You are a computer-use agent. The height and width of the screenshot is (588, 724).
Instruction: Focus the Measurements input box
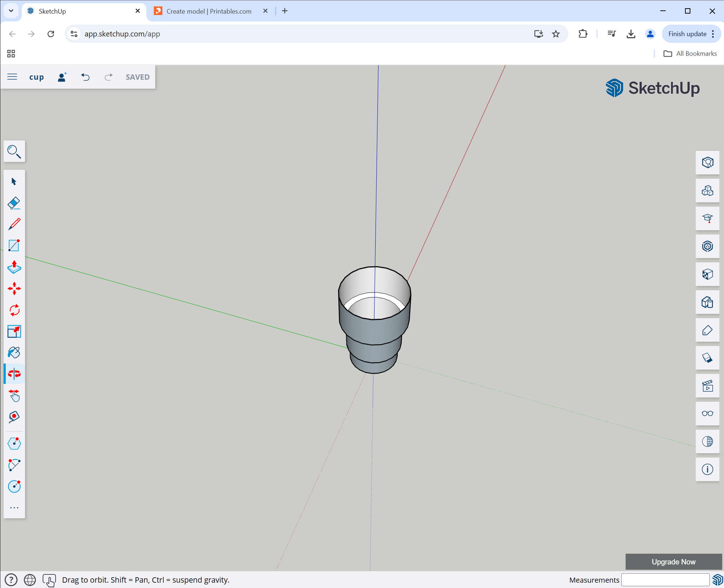[665, 580]
